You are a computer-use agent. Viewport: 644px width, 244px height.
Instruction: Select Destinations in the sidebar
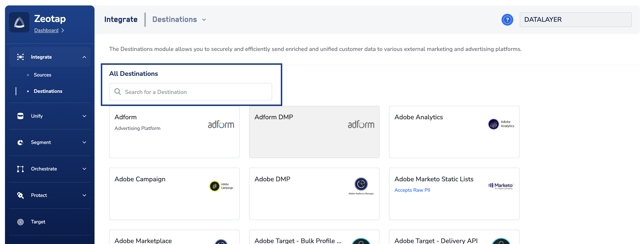[x=48, y=91]
